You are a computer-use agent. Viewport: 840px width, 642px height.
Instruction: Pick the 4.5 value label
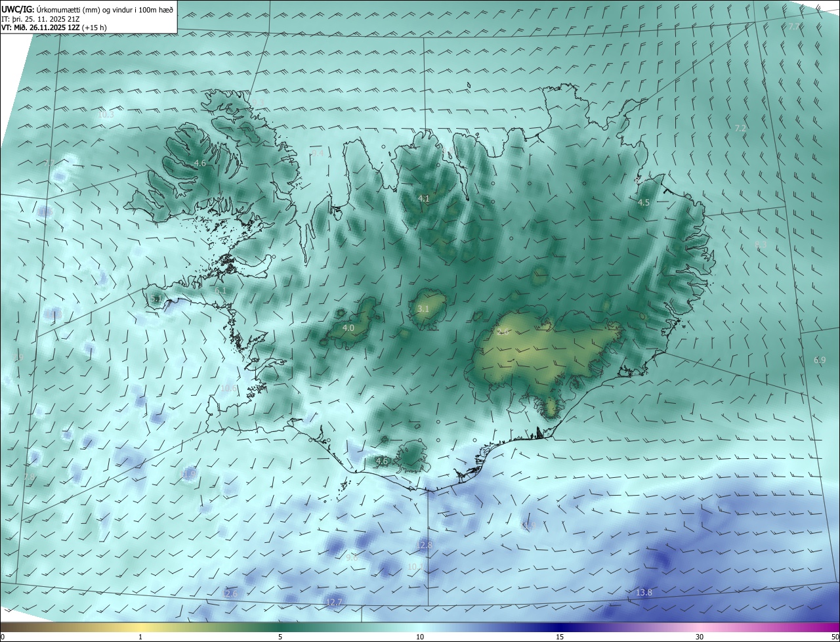(x=643, y=203)
